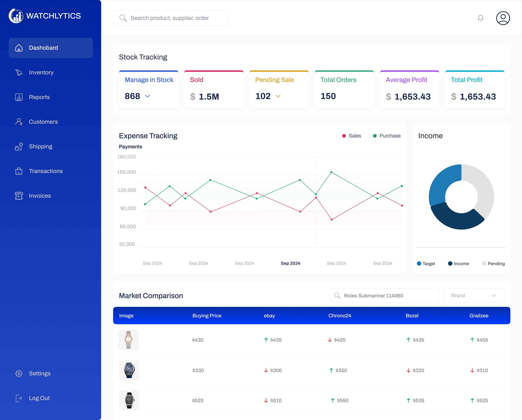Click the Log Out door icon
Viewport: 522px width, 420px height.
19,398
